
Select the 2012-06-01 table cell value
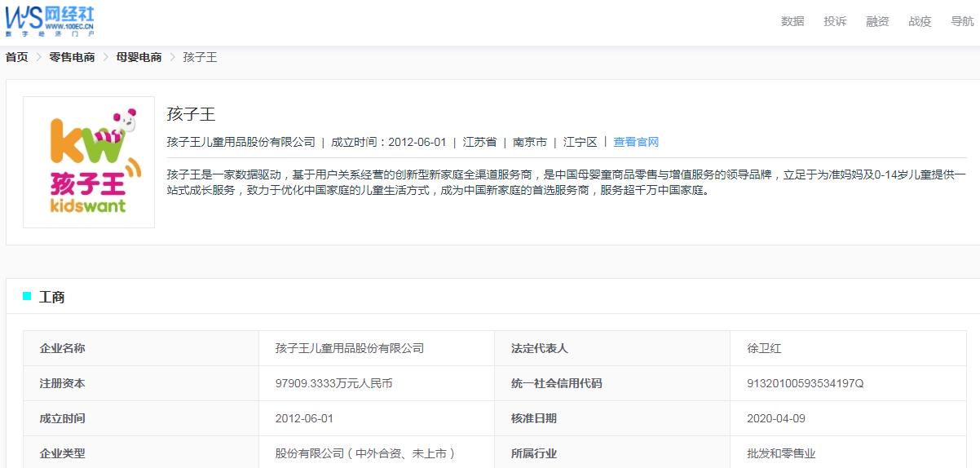pos(304,418)
